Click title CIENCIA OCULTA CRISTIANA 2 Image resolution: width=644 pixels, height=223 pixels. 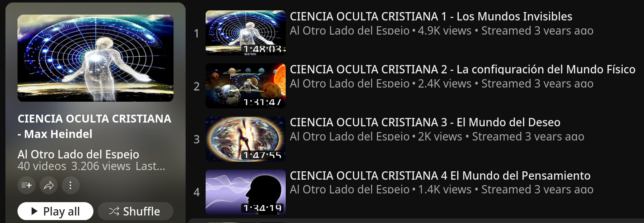click(x=463, y=70)
